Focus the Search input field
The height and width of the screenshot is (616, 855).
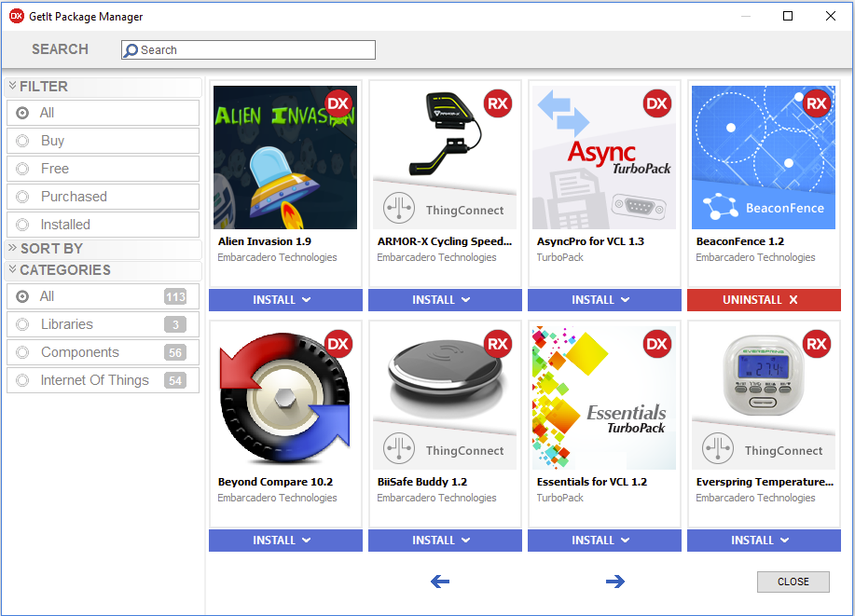(x=248, y=50)
